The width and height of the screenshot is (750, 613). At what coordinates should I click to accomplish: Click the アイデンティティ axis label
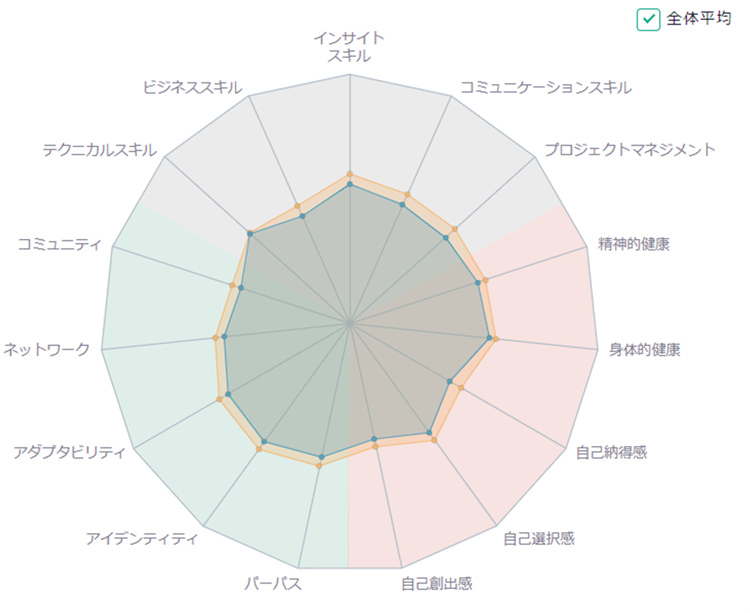(142, 538)
